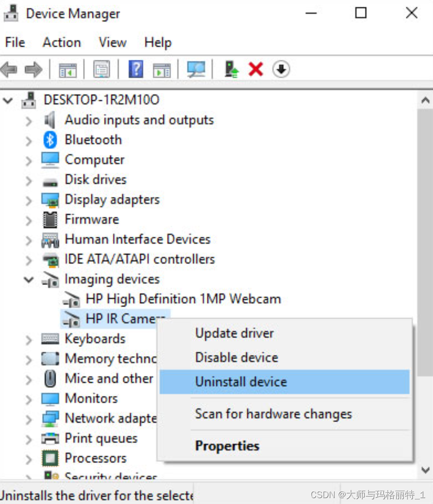
Task: Click Scan for hardware changes monitor icon
Action: (x=196, y=69)
